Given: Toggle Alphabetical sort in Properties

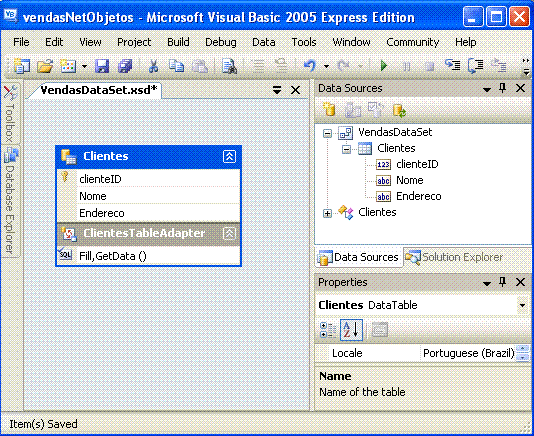Looking at the screenshot, I should tap(351, 330).
